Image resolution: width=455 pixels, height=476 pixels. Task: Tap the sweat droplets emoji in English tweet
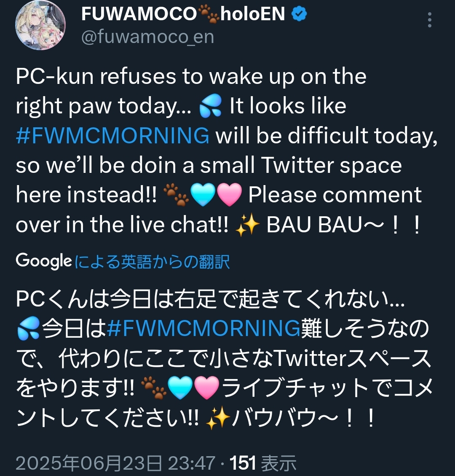point(210,106)
